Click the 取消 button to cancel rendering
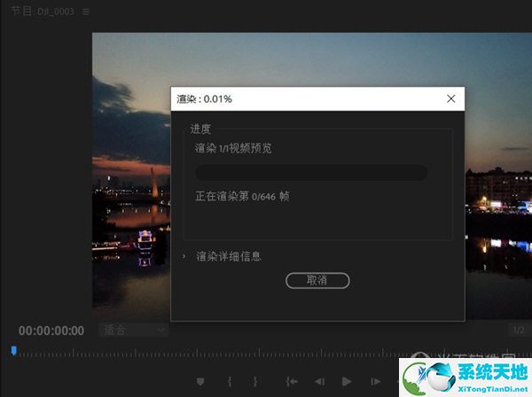Screen dimensions: 532x397 point(317,280)
